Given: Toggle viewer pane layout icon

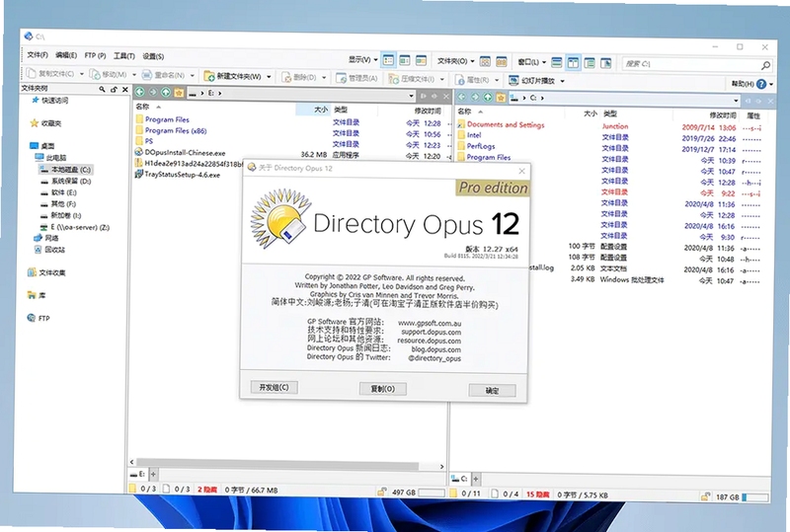Looking at the screenshot, I should tap(606, 63).
